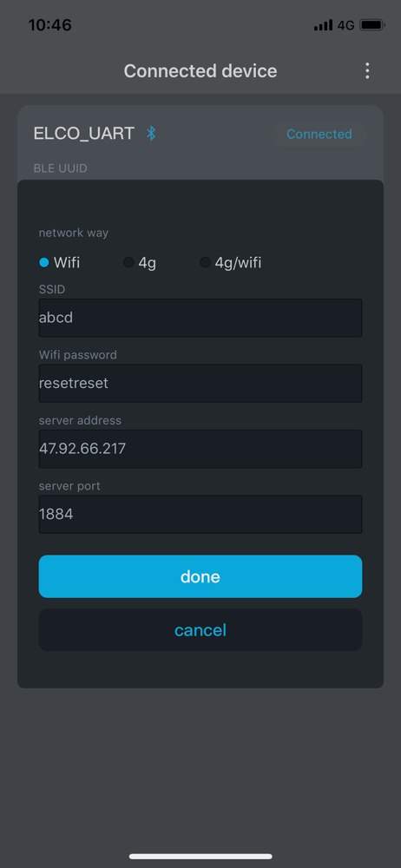Tap the 4G network indicator
The height and width of the screenshot is (868, 401).
345,25
